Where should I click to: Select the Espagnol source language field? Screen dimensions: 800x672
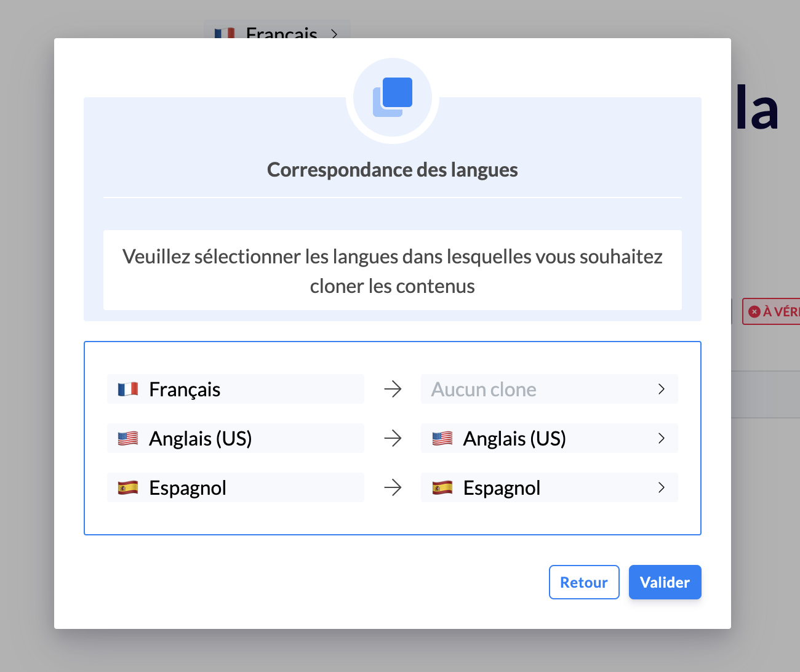[x=235, y=487]
